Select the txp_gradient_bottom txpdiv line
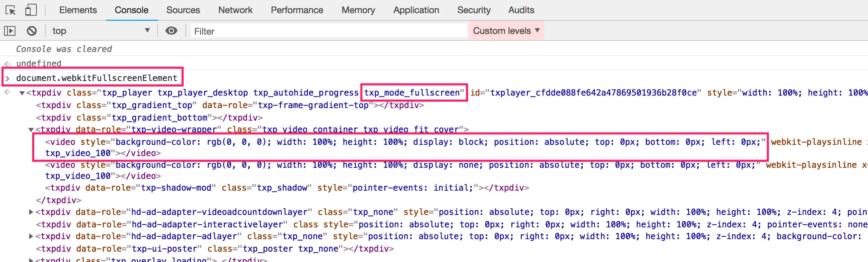 click(x=149, y=118)
